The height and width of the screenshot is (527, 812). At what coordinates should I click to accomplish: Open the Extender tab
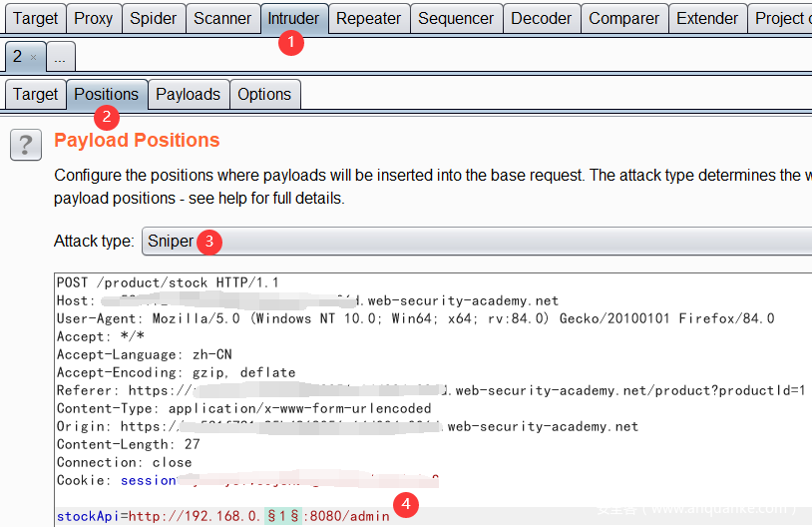pyautogui.click(x=707, y=18)
